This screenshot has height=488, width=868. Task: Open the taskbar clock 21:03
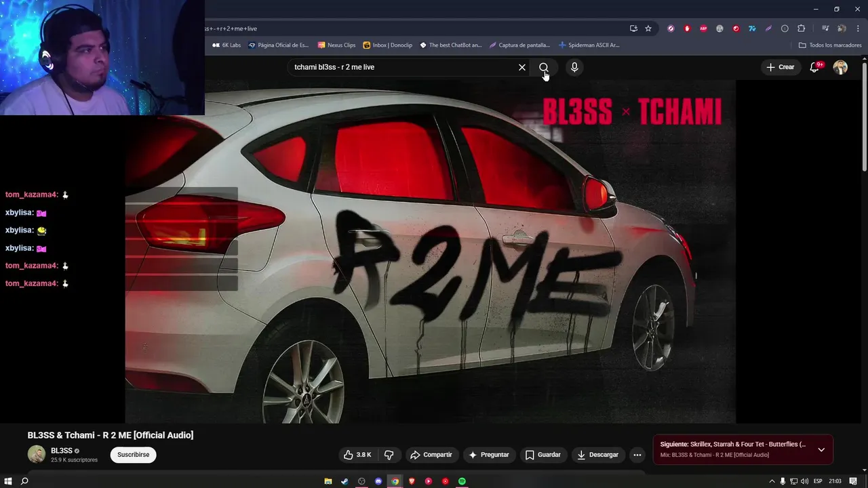pyautogui.click(x=835, y=481)
